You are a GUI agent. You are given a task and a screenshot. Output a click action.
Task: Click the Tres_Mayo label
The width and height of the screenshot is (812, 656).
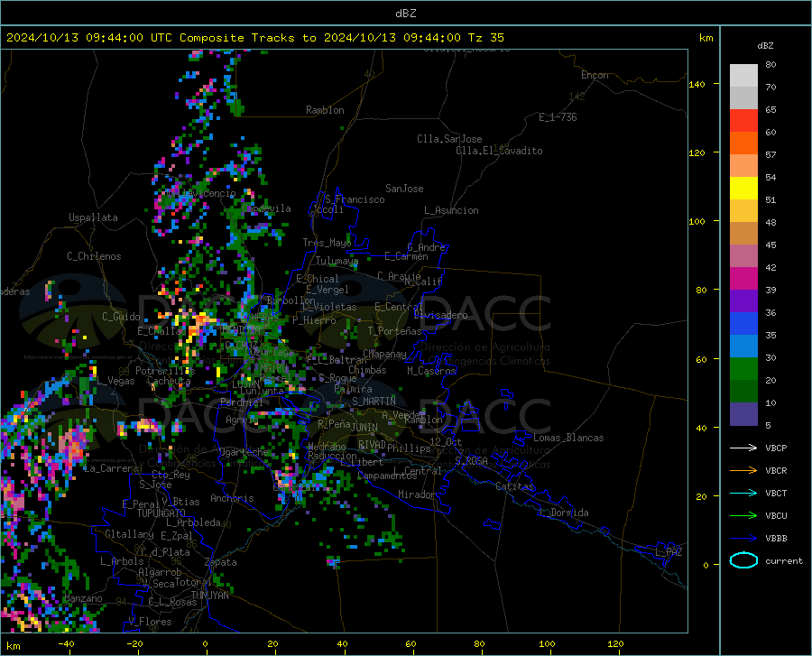pyautogui.click(x=327, y=243)
